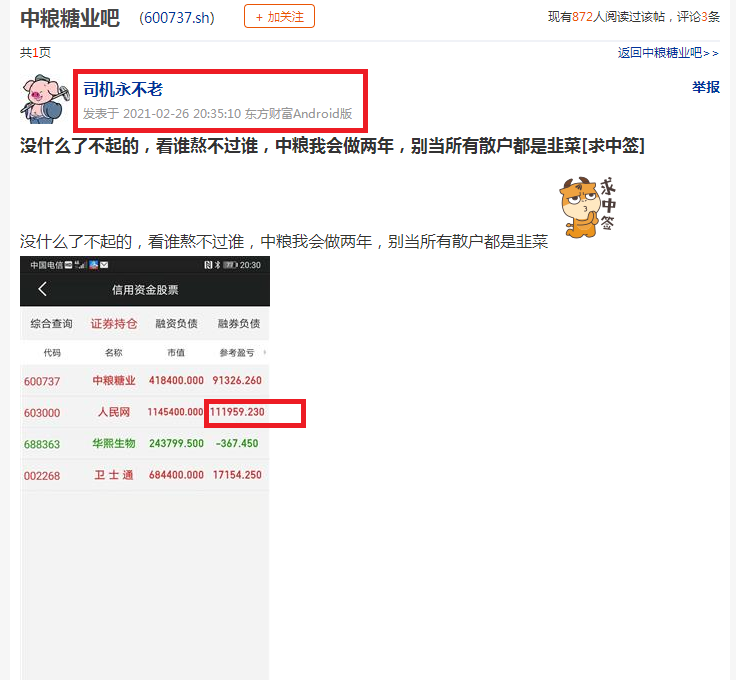Viewport: 736px width, 680px height.
Task: Click the 代码 column header
Action: (x=52, y=353)
